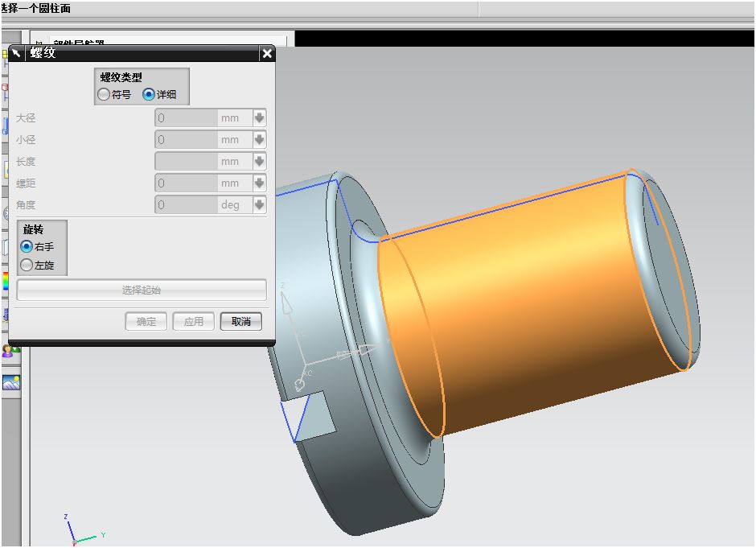Click the 应用 apply button
756x548 pixels.
coord(193,321)
